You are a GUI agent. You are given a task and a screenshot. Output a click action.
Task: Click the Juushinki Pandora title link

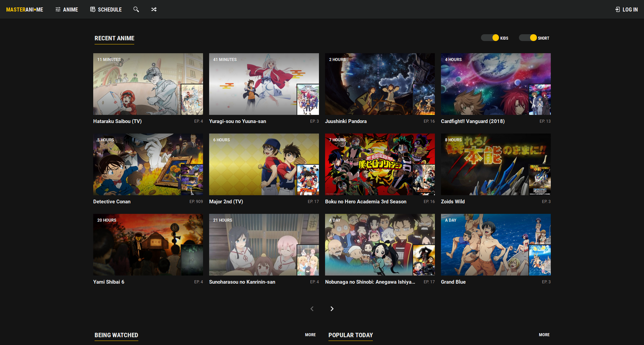[346, 121]
